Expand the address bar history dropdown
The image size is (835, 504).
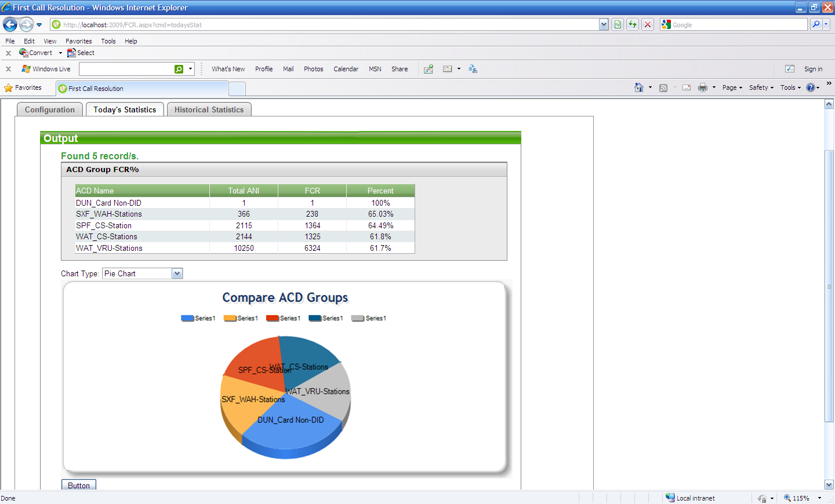coord(604,25)
